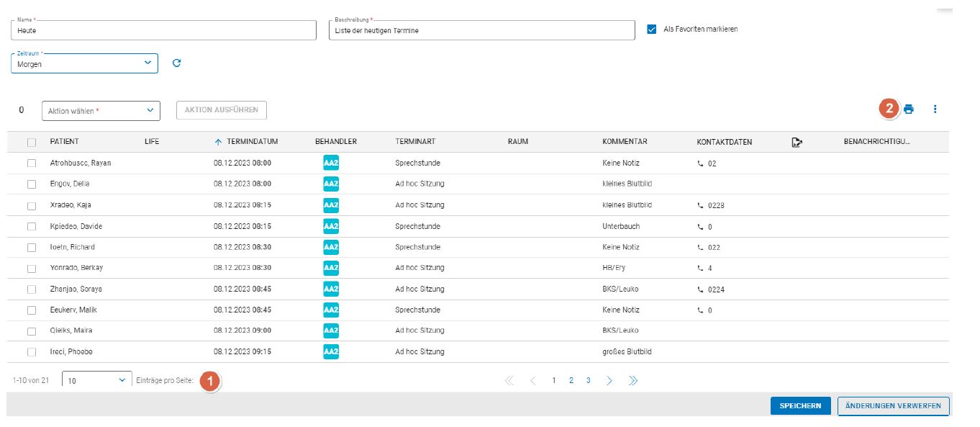Click the AA2 badge for Engov, Della
This screenshot has height=427, width=980.
(331, 184)
